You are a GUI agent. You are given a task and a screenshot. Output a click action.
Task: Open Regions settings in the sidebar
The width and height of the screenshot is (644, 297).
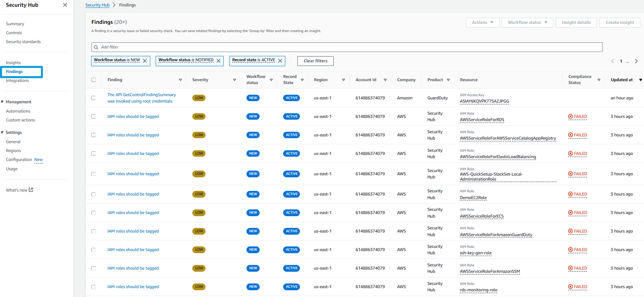[13, 150]
